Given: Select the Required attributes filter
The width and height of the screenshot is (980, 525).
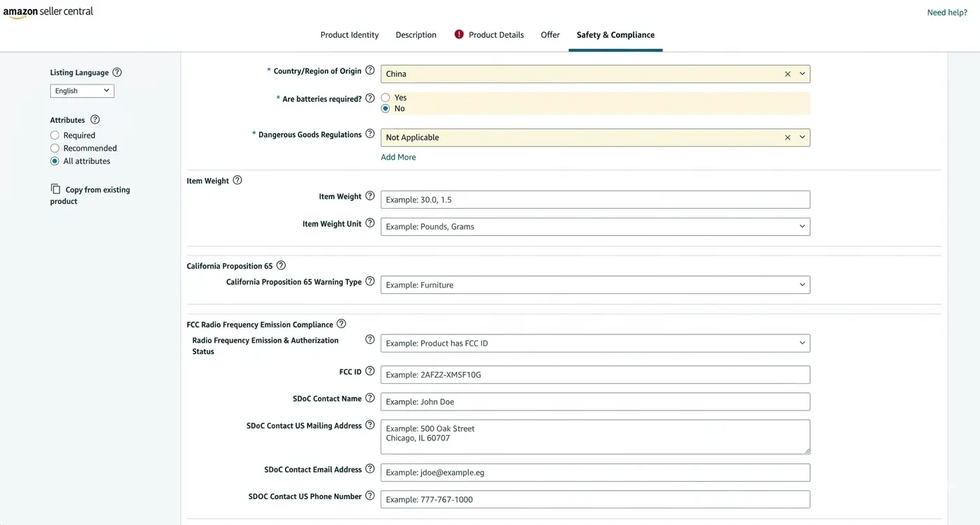Looking at the screenshot, I should (x=54, y=135).
